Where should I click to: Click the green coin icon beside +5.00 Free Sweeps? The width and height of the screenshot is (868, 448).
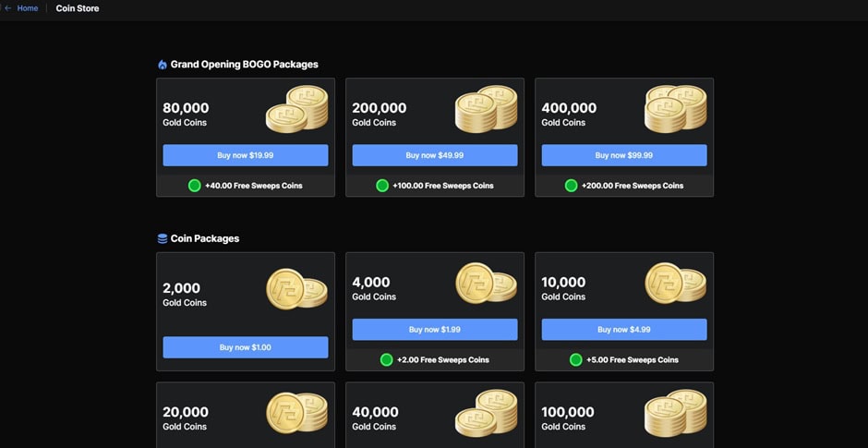point(576,359)
